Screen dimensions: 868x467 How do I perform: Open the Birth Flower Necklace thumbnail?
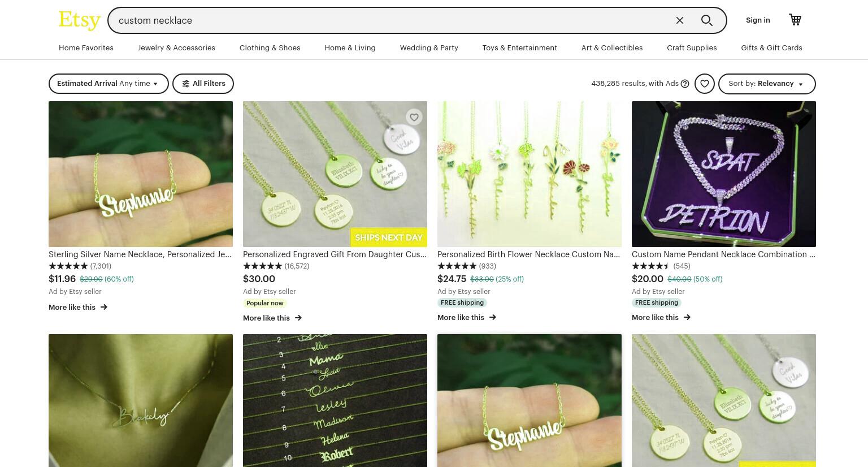530,174
